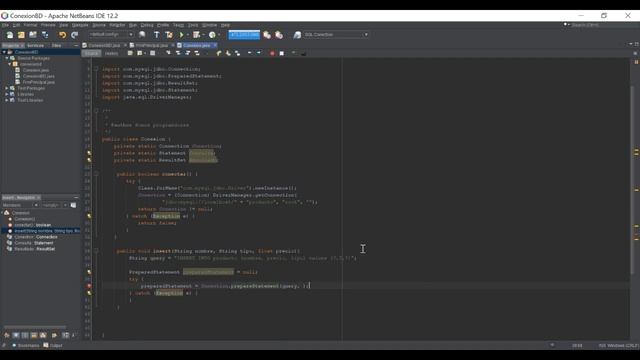The height and width of the screenshot is (360, 640).
Task: Click the first garbage collection icon
Action: 267,35
